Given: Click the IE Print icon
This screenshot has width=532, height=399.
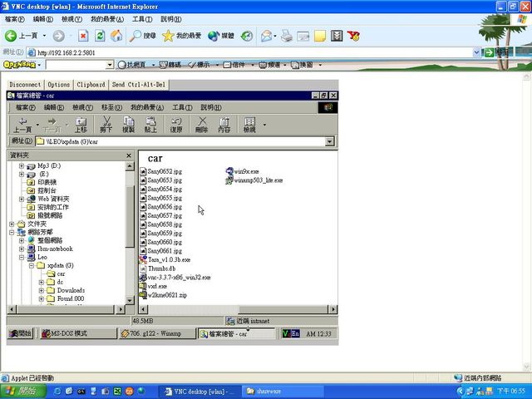Looking at the screenshot, I should pyautogui.click(x=286, y=36).
